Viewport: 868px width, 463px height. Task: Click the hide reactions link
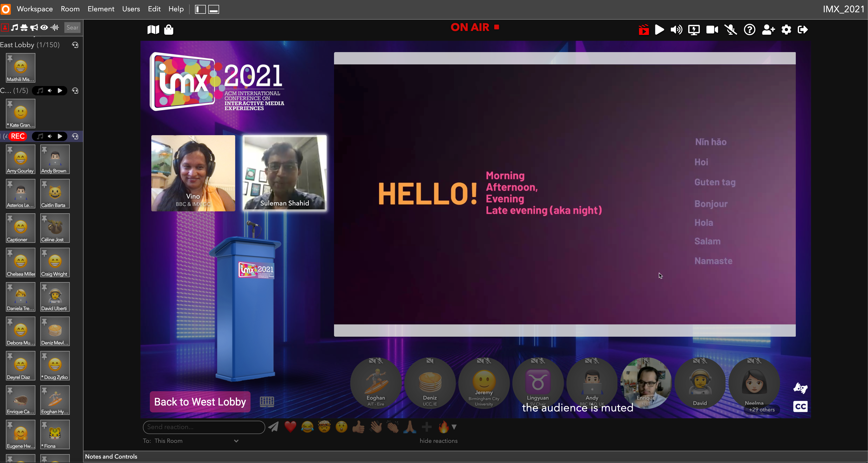click(438, 441)
